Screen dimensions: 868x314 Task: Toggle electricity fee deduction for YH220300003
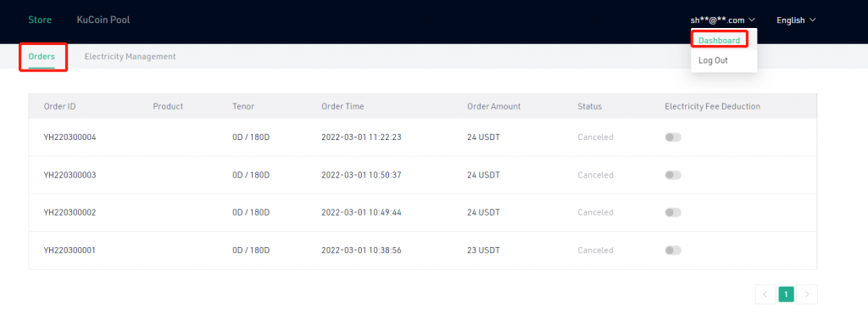673,175
